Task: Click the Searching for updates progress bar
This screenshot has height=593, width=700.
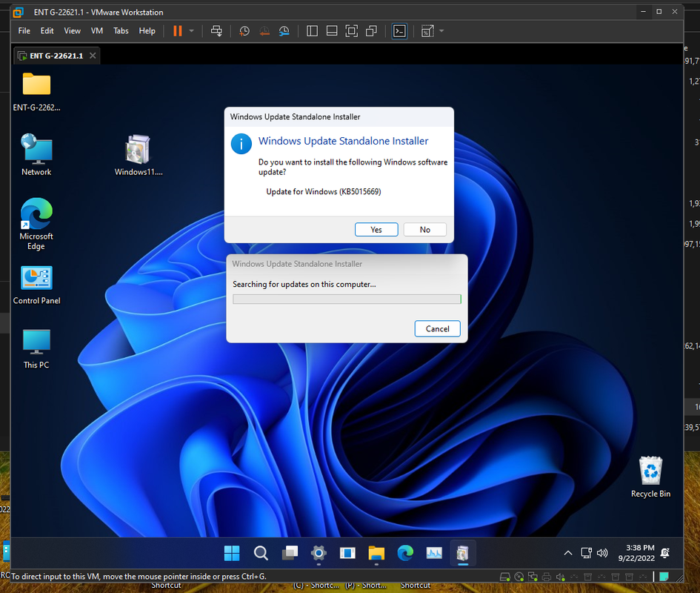Action: pos(347,299)
